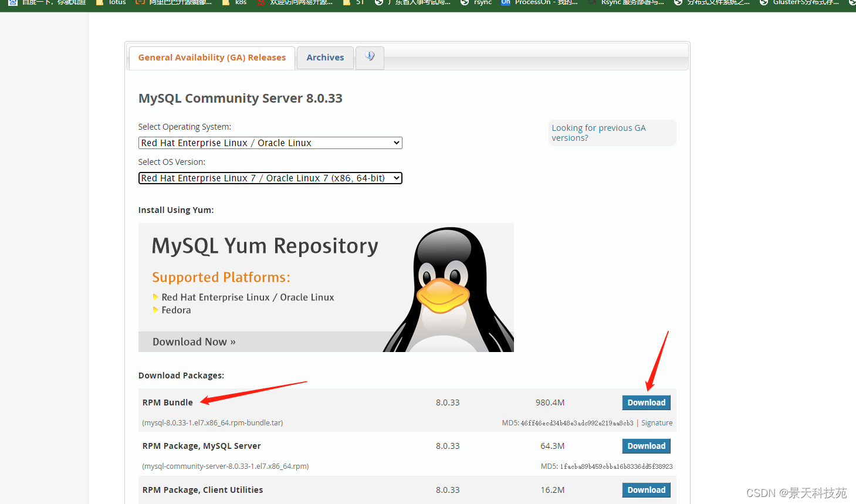The width and height of the screenshot is (856, 504).
Task: Open the Select Operating System dropdown
Action: [x=270, y=143]
